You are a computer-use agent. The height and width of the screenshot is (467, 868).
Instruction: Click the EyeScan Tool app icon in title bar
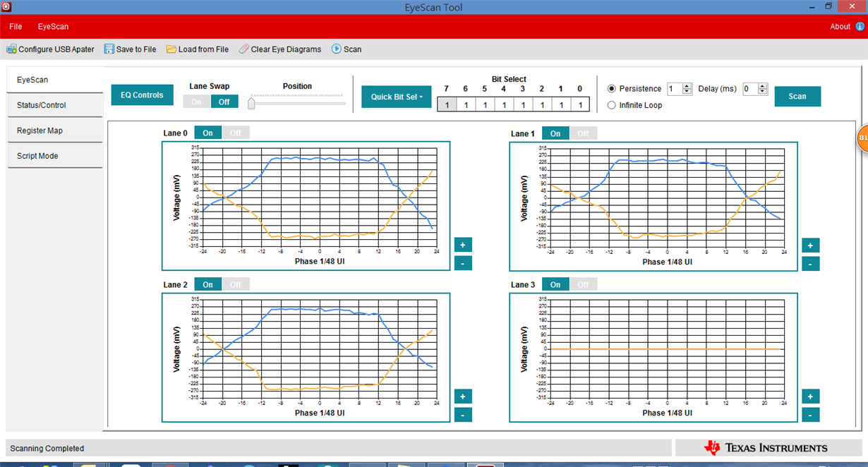click(6, 6)
